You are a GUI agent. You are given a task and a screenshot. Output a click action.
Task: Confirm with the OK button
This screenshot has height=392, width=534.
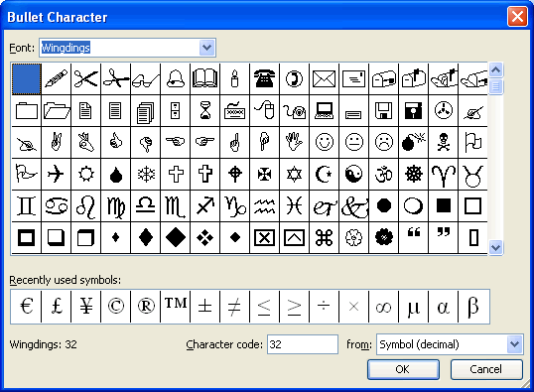pyautogui.click(x=403, y=369)
